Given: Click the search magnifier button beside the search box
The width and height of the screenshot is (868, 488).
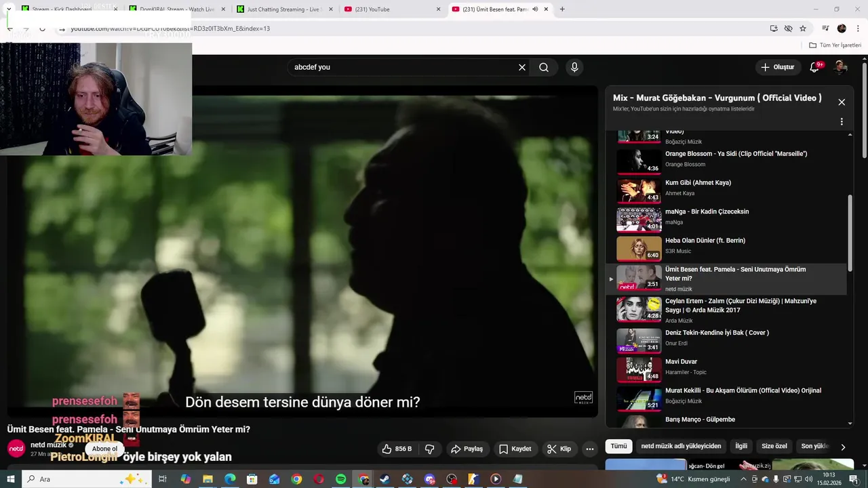Looking at the screenshot, I should [x=544, y=67].
